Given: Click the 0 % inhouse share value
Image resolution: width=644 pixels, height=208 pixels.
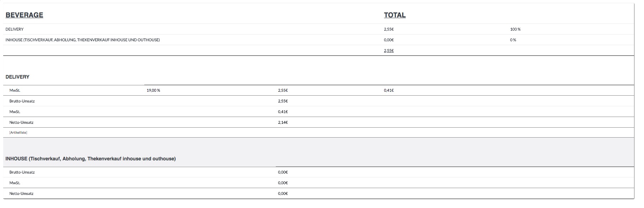Looking at the screenshot, I should click(513, 40).
